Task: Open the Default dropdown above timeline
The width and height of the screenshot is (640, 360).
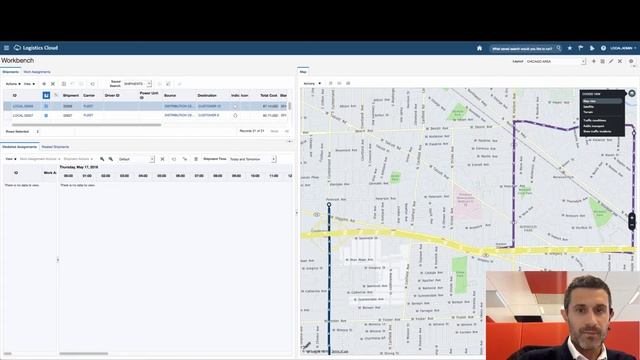Action: click(x=136, y=159)
